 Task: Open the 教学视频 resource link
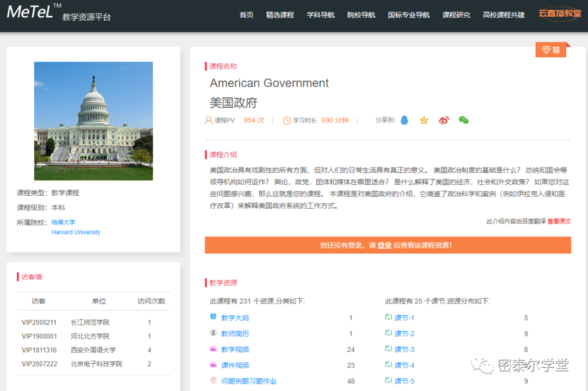235,350
